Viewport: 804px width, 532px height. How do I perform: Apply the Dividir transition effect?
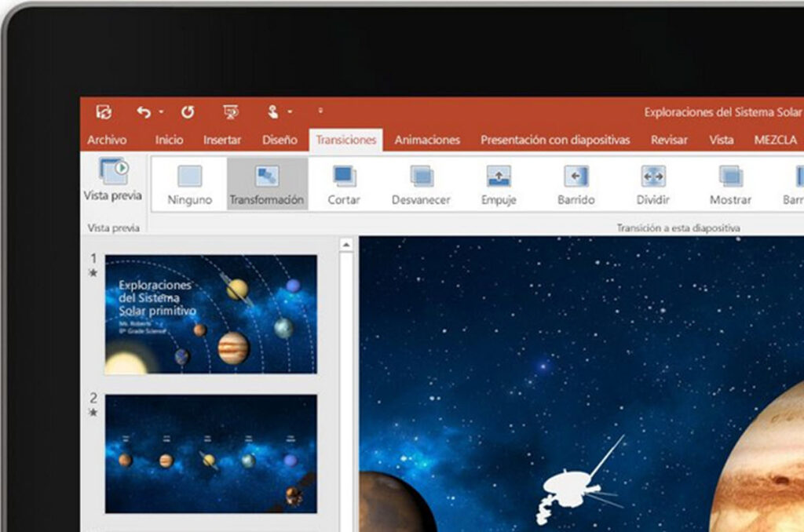(652, 185)
